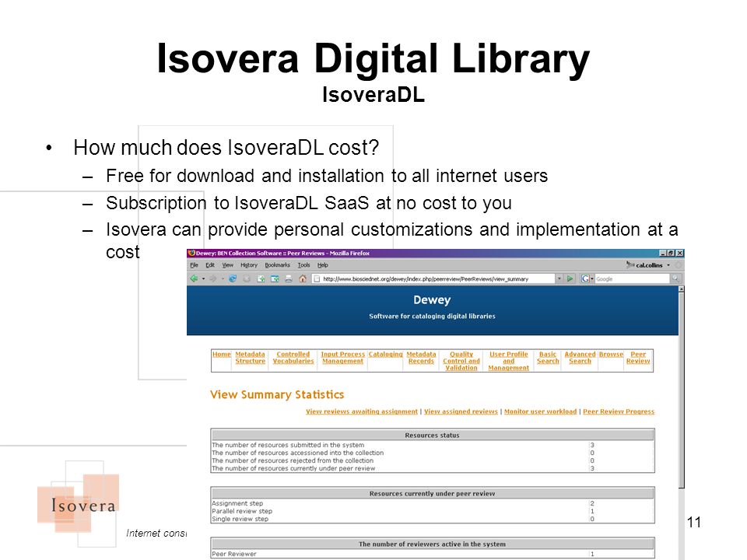Click the Home icon in the toolbar
747x560 pixels.
pyautogui.click(x=303, y=278)
